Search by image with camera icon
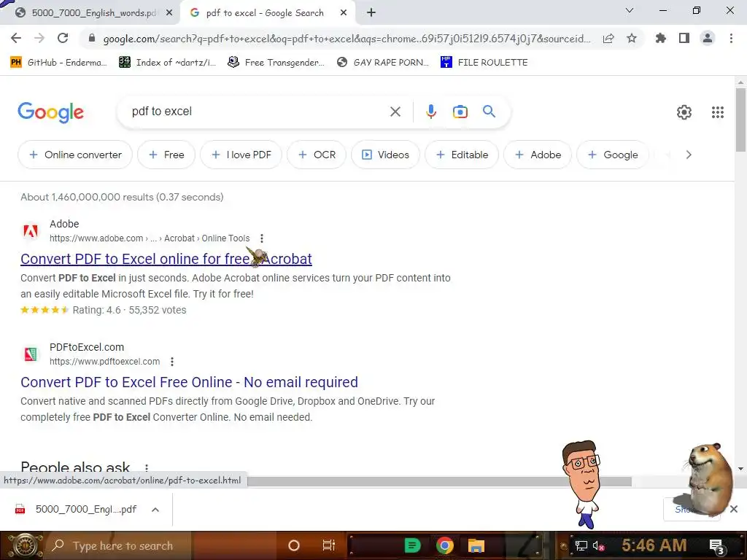The height and width of the screenshot is (560, 747). (460, 112)
